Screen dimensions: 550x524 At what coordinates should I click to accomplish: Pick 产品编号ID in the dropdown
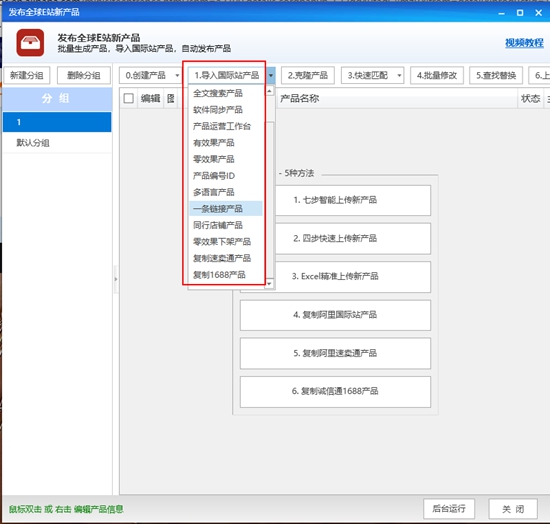coord(226,176)
